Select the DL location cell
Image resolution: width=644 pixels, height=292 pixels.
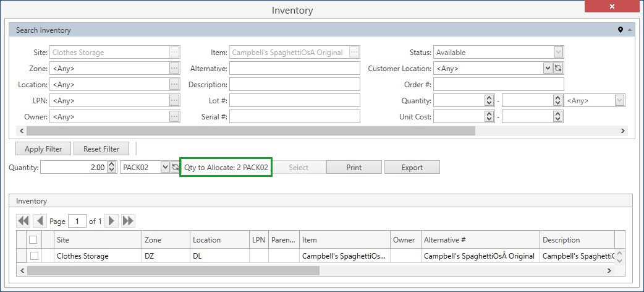pyautogui.click(x=220, y=255)
